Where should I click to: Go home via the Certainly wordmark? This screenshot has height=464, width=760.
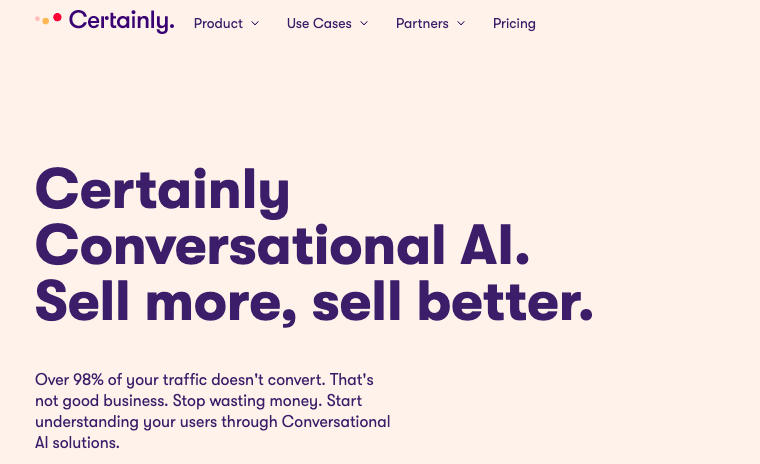click(x=118, y=21)
